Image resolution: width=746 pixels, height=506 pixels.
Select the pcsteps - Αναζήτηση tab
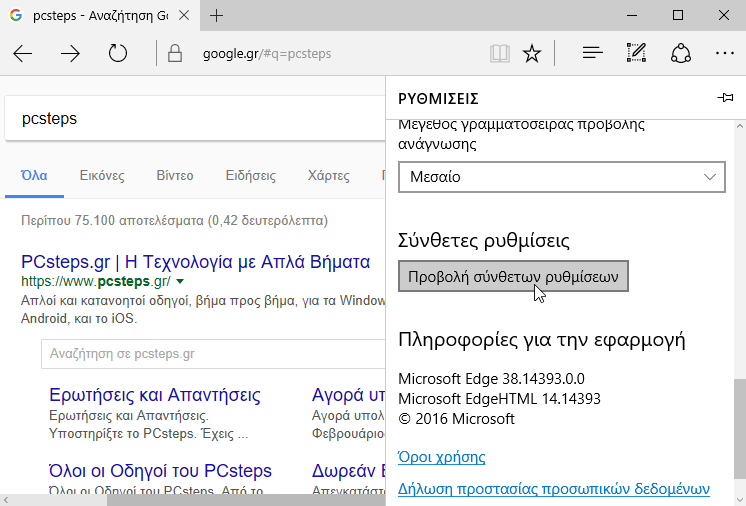[x=100, y=16]
